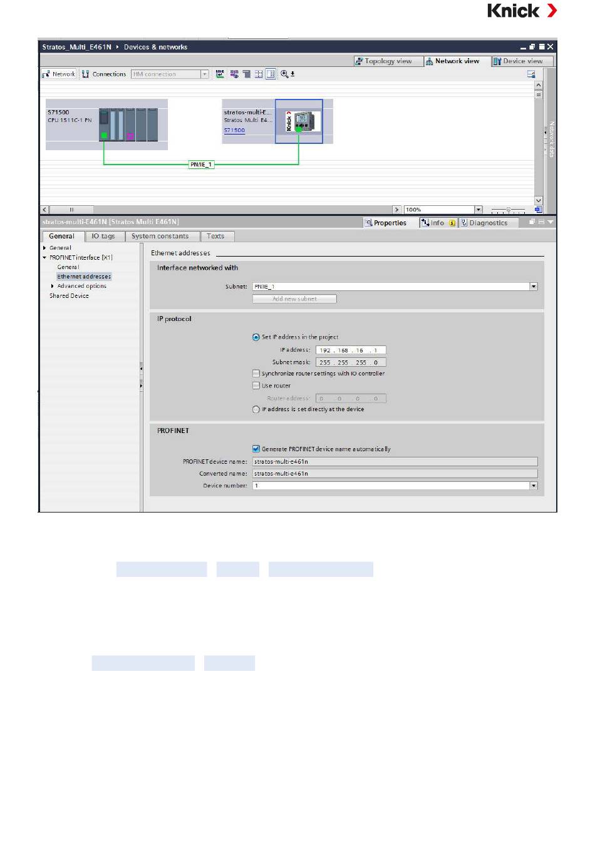The height and width of the screenshot is (868, 595).
Task: Select the S71500 CPU 1511C-1 PN device
Action: click(106, 125)
